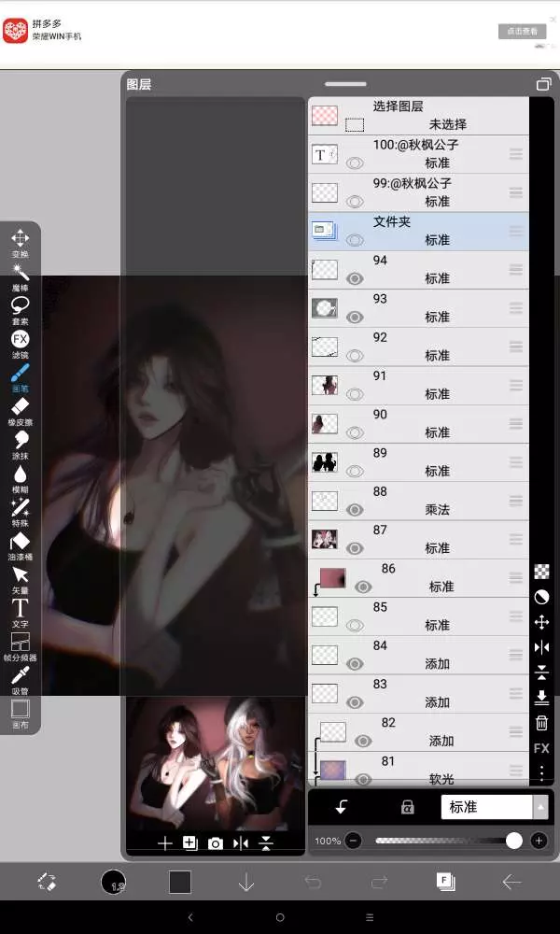Screen dimensions: 560x934
Task: Toggle visibility of layer 89
Action: point(355,471)
